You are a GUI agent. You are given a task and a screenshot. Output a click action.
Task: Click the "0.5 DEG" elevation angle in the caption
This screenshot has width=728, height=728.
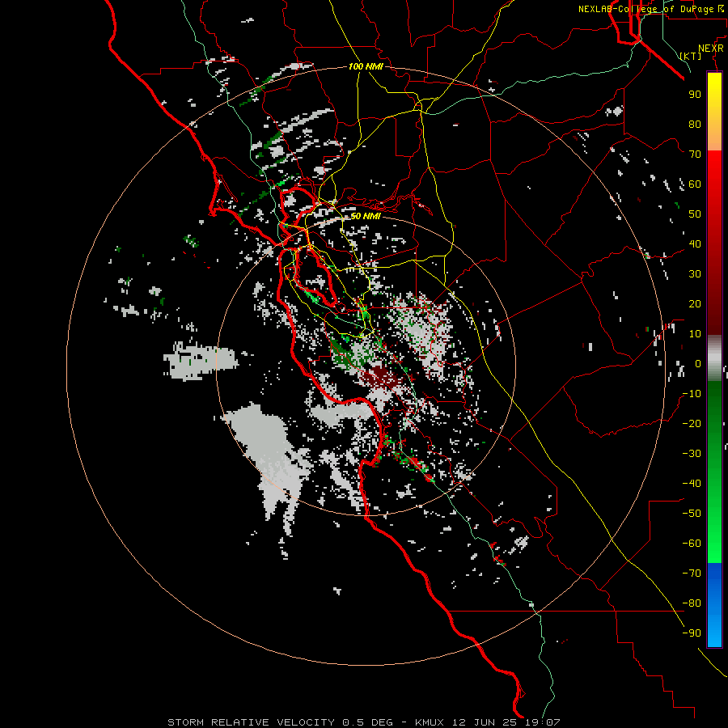pos(368,722)
